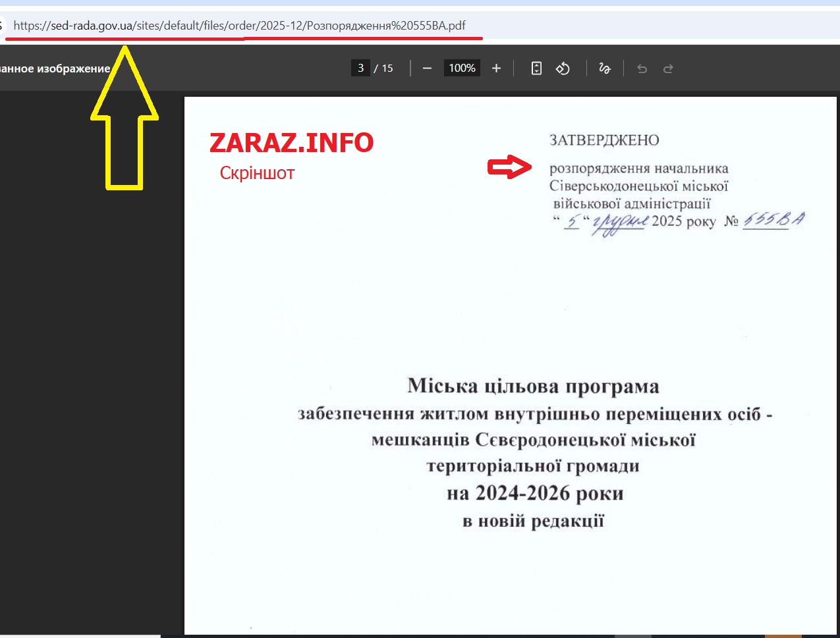Click the zoom in plus button
This screenshot has height=638, width=840.
(x=497, y=68)
